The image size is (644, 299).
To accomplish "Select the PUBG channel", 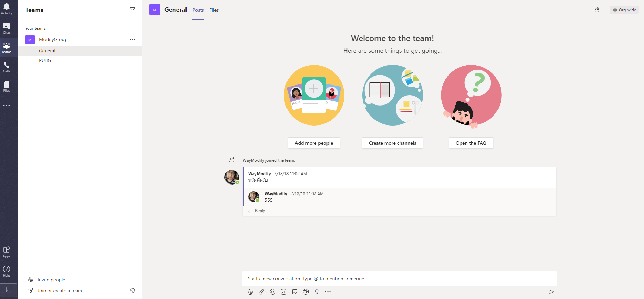I will pyautogui.click(x=80, y=60).
